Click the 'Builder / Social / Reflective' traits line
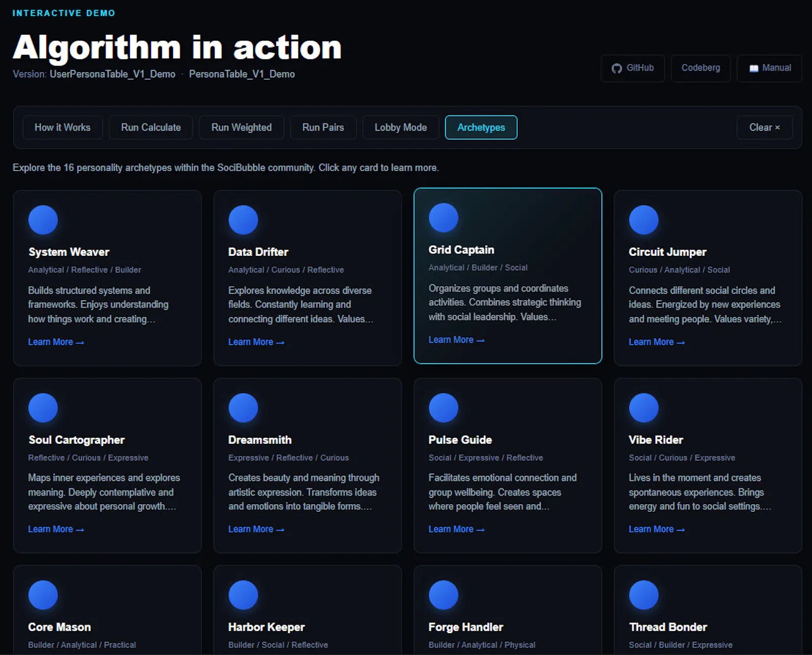This screenshot has width=812, height=655. click(x=278, y=645)
